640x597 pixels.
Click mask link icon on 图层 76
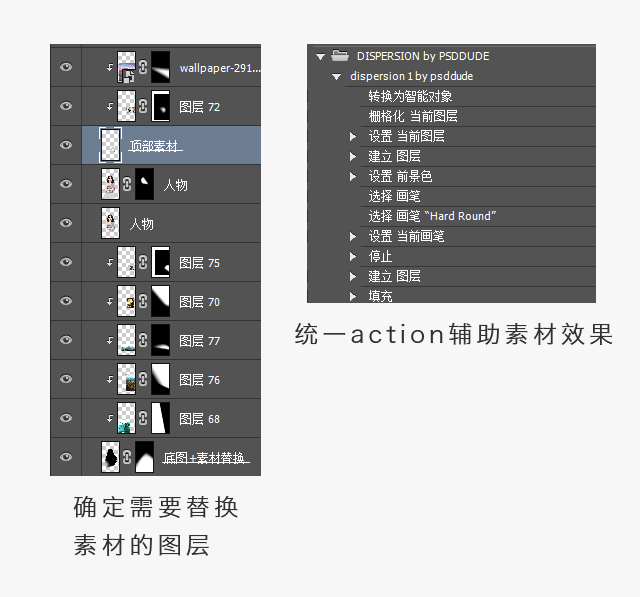(x=143, y=379)
